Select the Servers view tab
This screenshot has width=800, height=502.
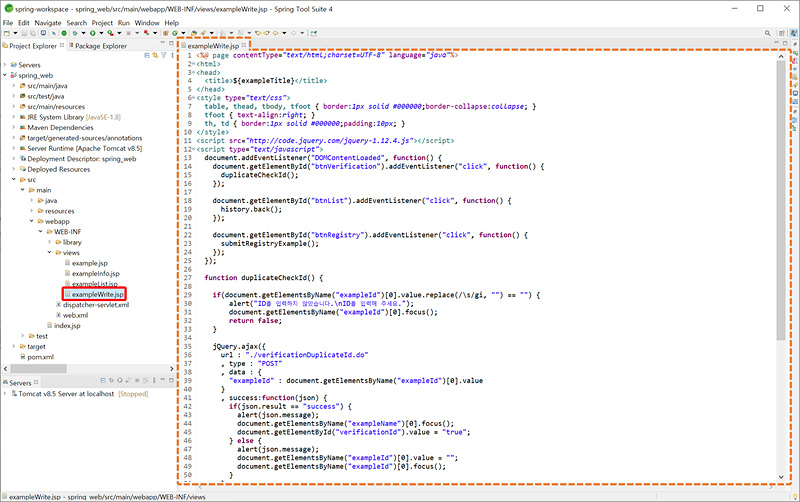coord(20,383)
